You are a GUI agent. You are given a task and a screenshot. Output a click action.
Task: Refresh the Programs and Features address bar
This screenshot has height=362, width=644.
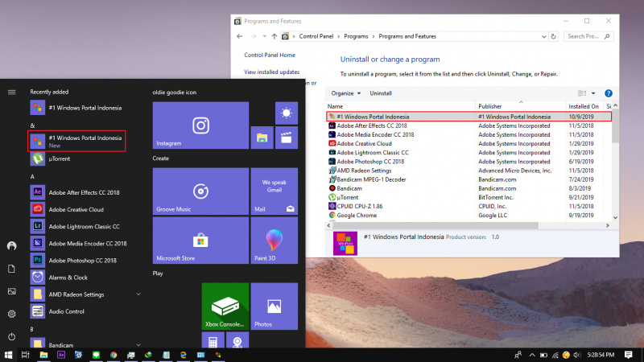click(x=553, y=36)
